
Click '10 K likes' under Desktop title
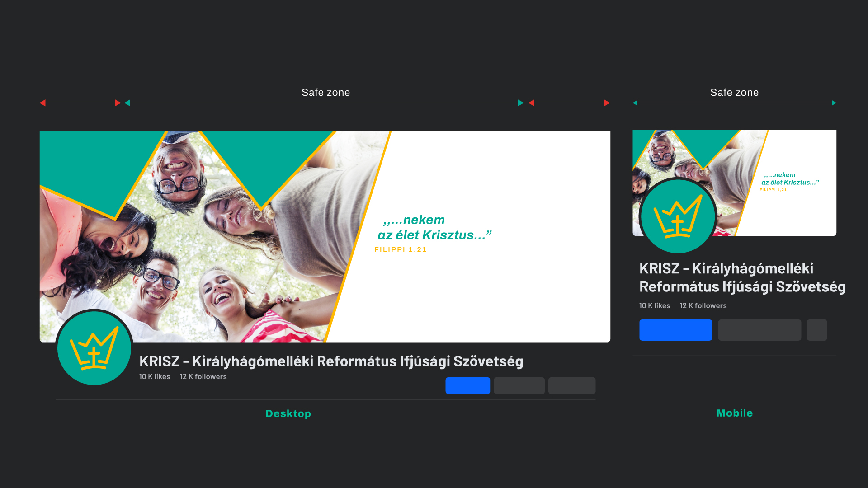[155, 376]
